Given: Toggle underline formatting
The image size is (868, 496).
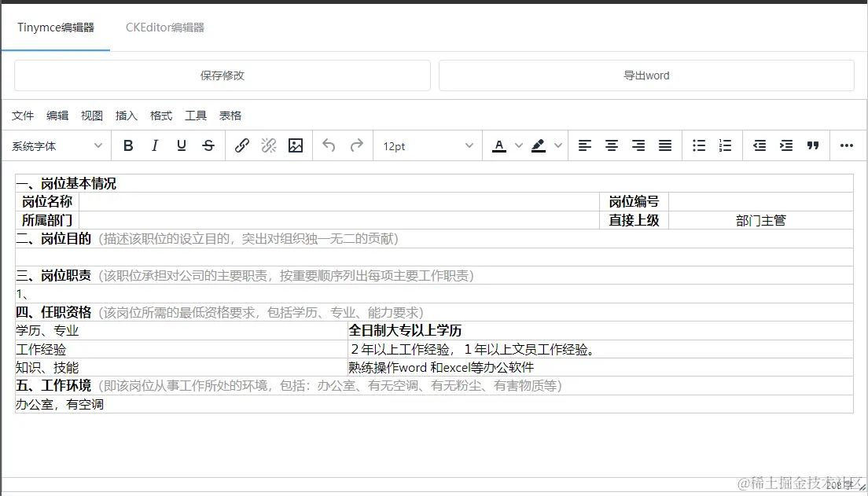Looking at the screenshot, I should (182, 146).
